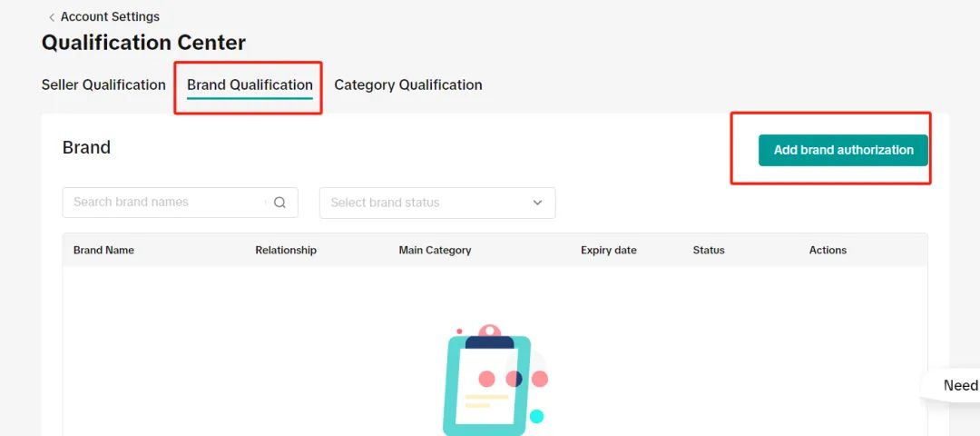
Task: Select the Relationship column header
Action: [x=286, y=250]
